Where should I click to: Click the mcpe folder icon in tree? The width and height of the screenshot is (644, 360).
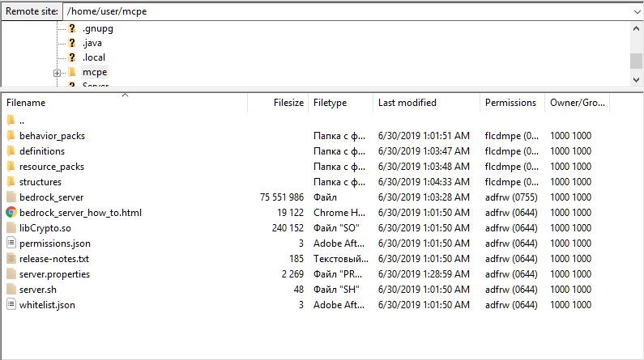[x=72, y=72]
